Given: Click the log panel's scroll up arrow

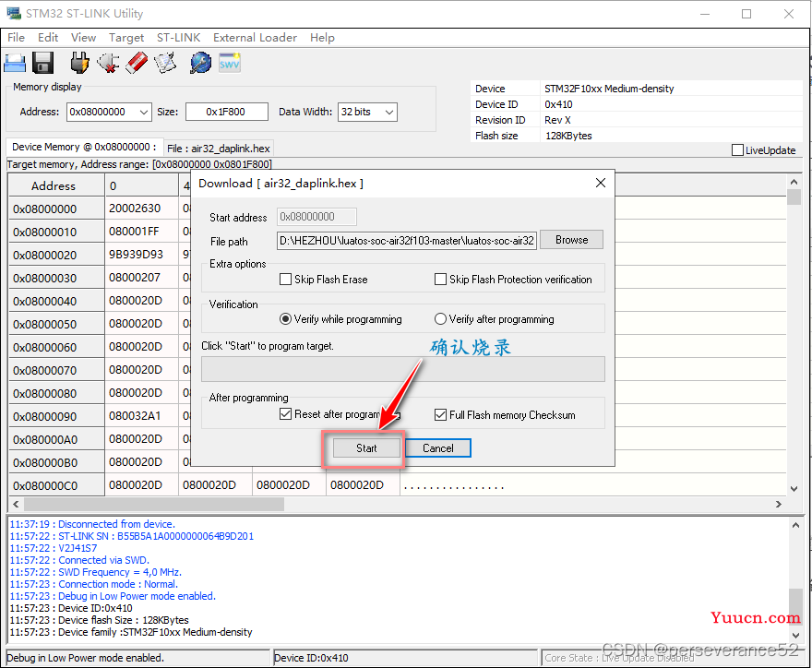Looking at the screenshot, I should (x=795, y=525).
